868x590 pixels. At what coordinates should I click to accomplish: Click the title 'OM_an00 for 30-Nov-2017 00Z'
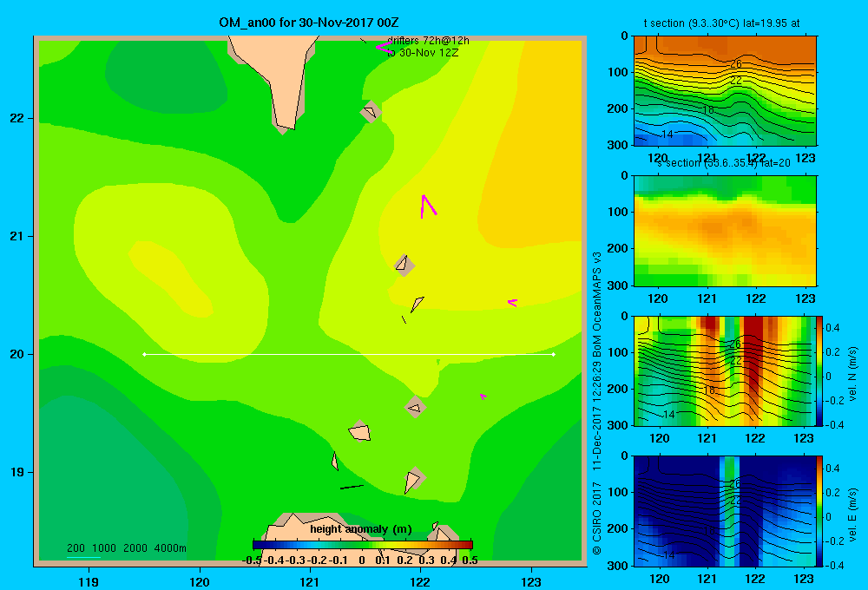[308, 23]
